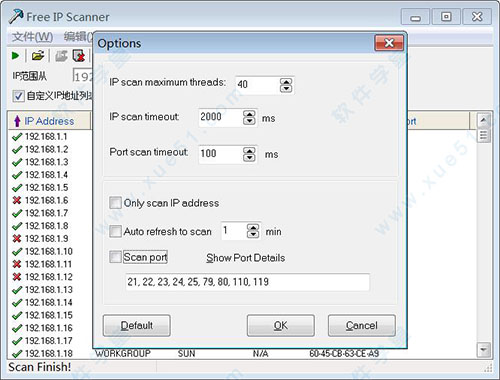Click the Free IP Scanner pickaxe title icon
500x380 pixels.
pos(16,16)
